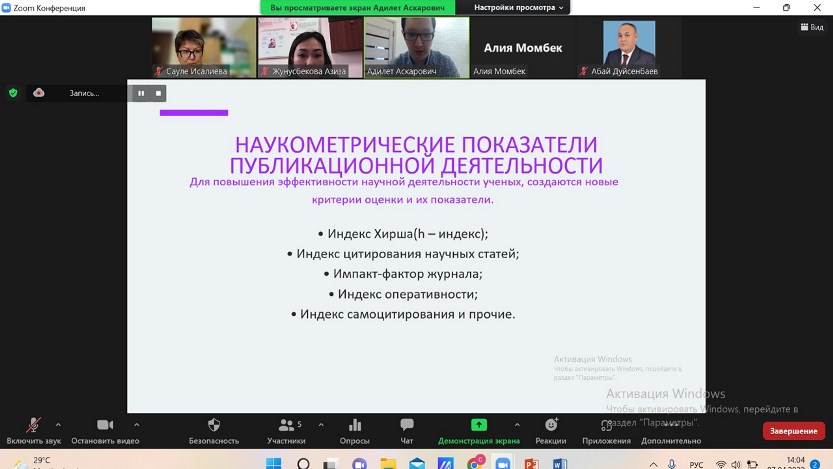Open the Реакции reactions icon

550,426
